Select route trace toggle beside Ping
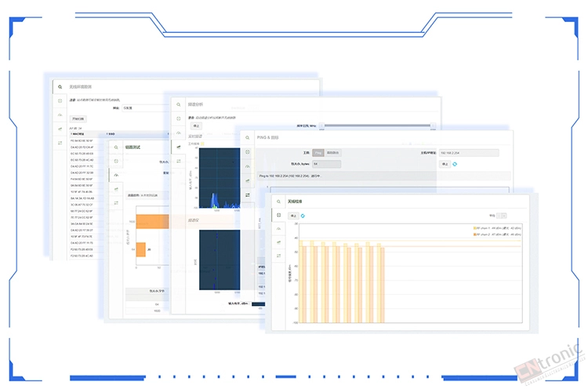588x389 pixels. (x=332, y=153)
